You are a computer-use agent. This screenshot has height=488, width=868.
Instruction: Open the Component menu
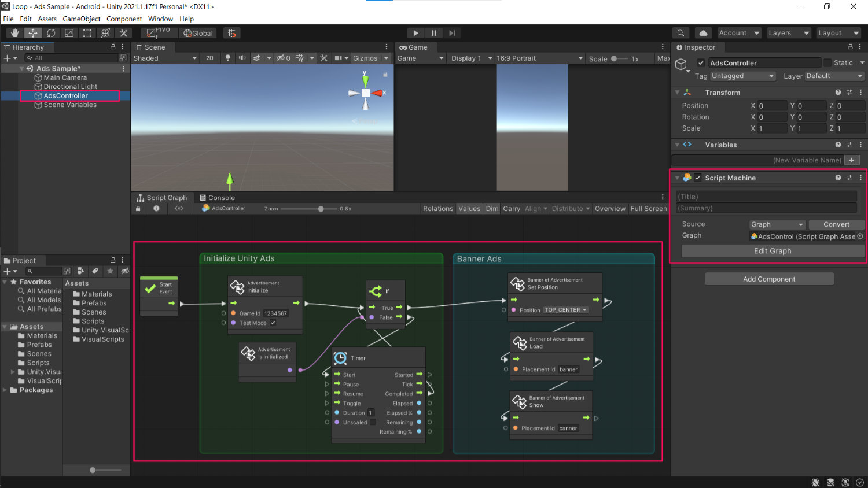[x=124, y=19]
